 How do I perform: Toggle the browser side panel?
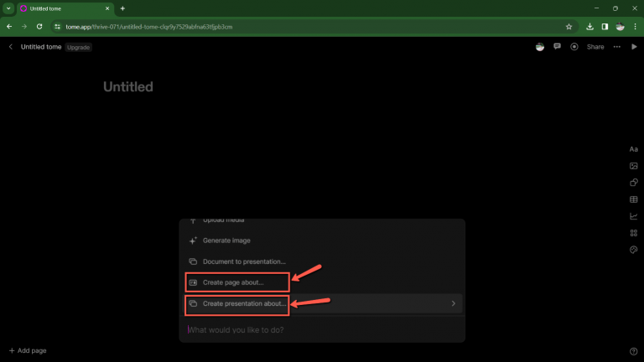coord(605,26)
